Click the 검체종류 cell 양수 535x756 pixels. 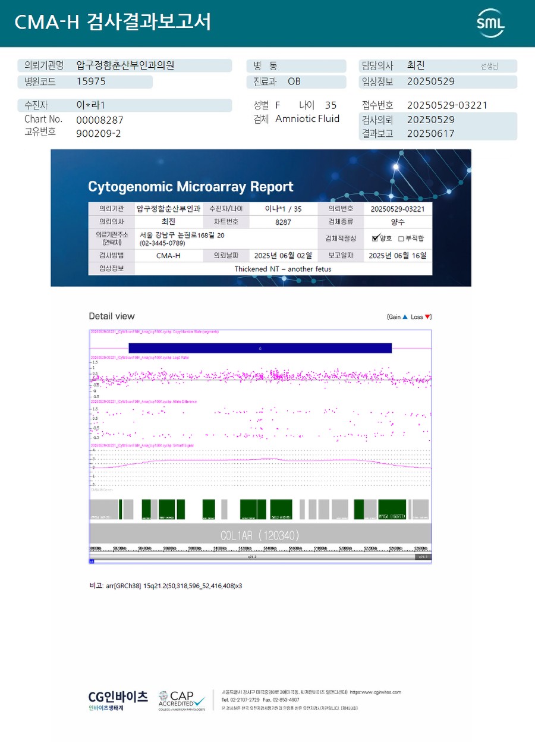pyautogui.click(x=397, y=222)
